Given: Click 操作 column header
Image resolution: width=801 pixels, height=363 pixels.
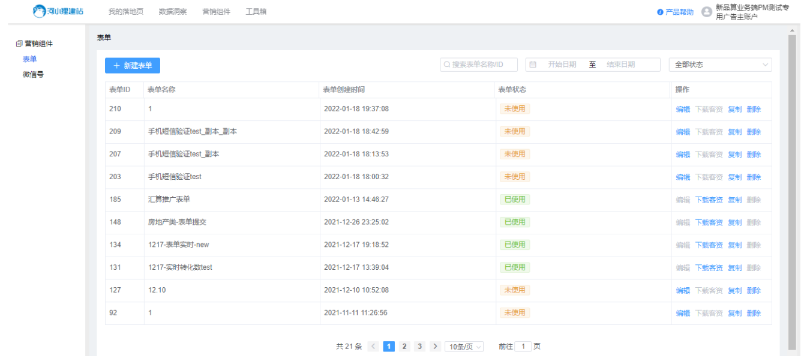Looking at the screenshot, I should click(x=682, y=90).
